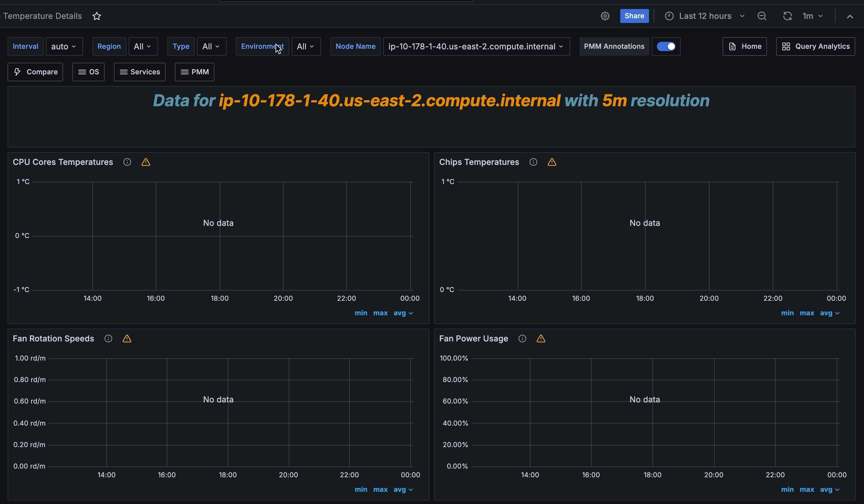
Task: Click info icon on CPU Cores Temperatures
Action: pos(127,162)
